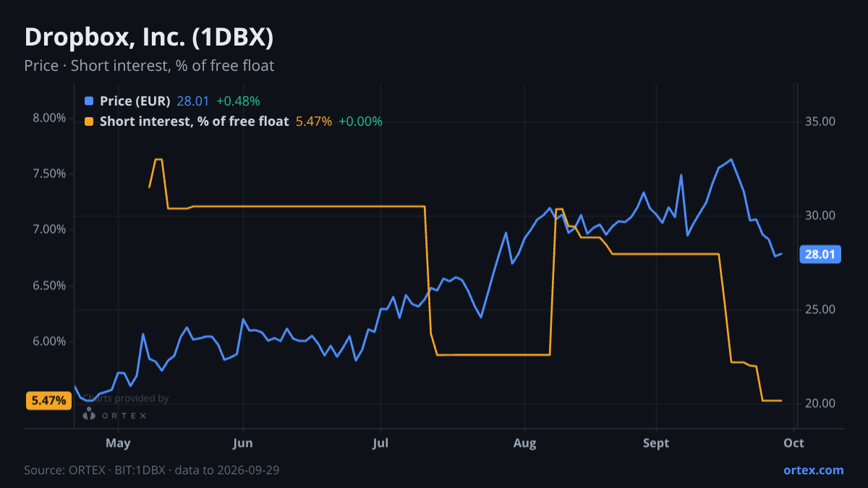Click the Aug label on the time axis

point(524,443)
